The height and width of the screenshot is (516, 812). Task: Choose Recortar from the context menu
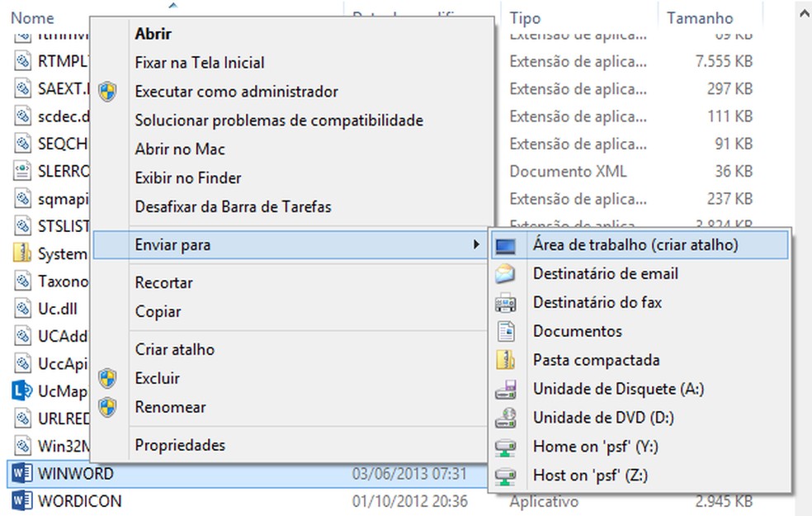[x=163, y=283]
